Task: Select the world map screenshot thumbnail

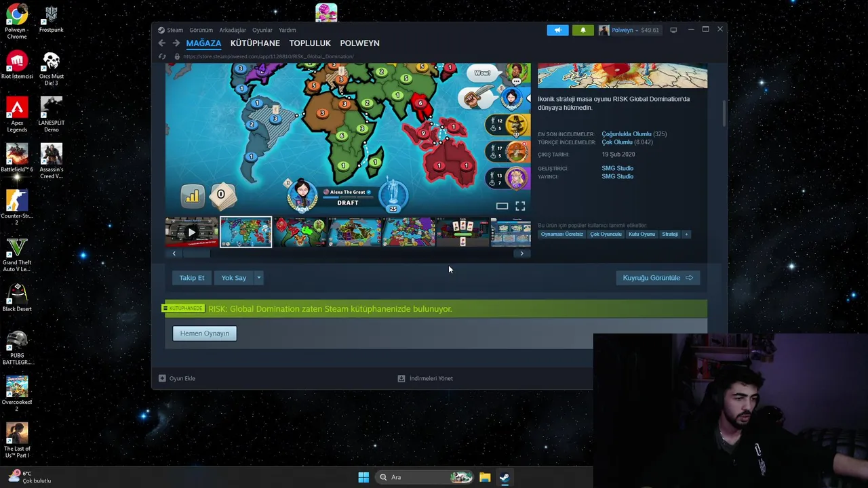Action: (245, 232)
